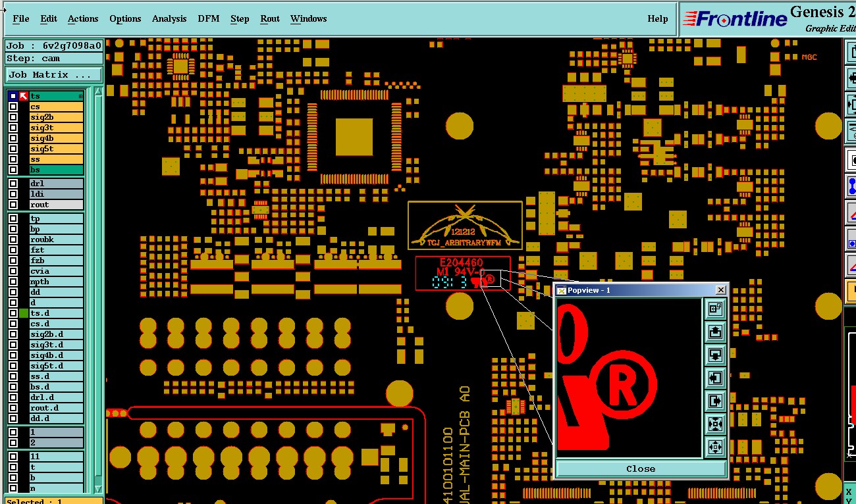Open the Step menu
This screenshot has width=856, height=504.
240,18
